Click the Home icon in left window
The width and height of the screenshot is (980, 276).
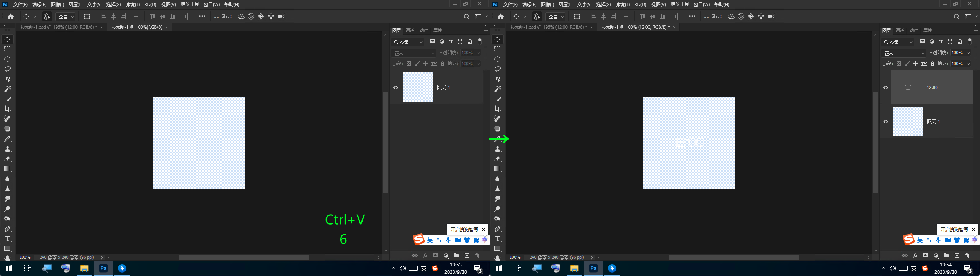click(x=11, y=16)
